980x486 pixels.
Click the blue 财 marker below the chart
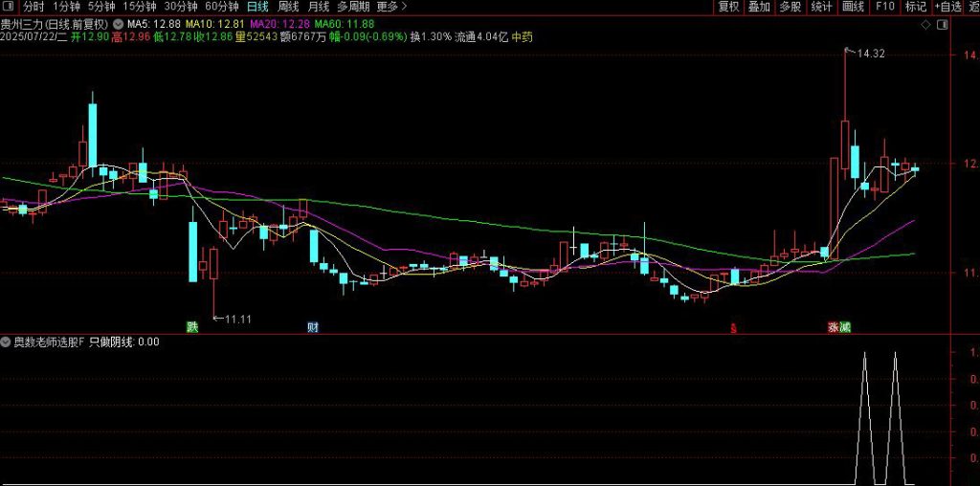312,327
